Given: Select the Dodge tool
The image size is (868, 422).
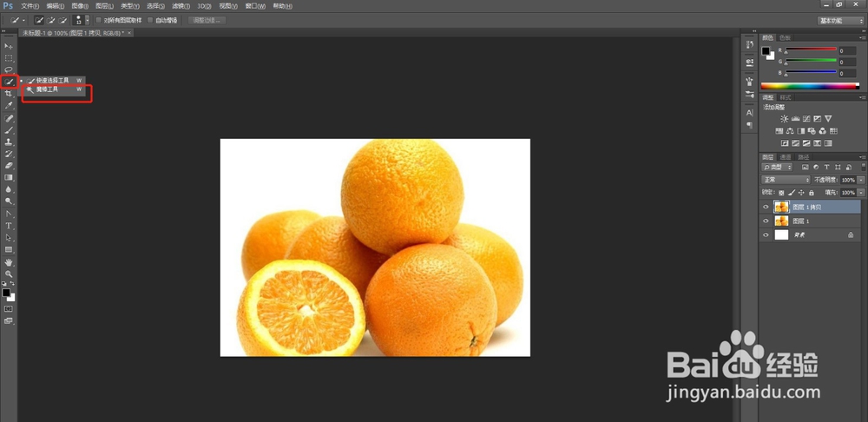Looking at the screenshot, I should point(9,201).
